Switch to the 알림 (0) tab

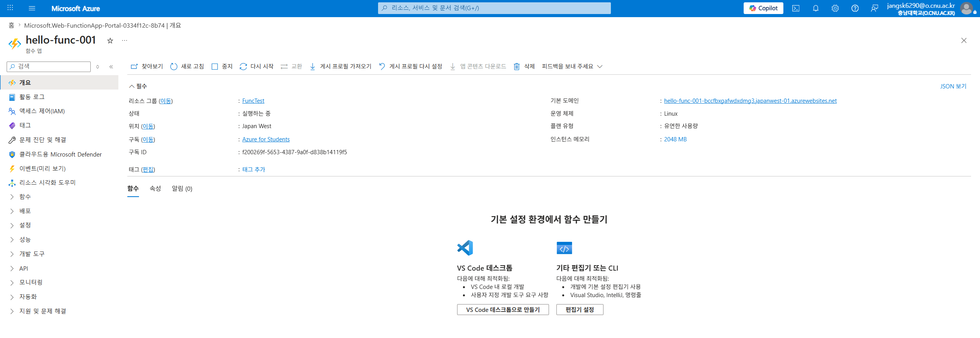click(x=182, y=188)
